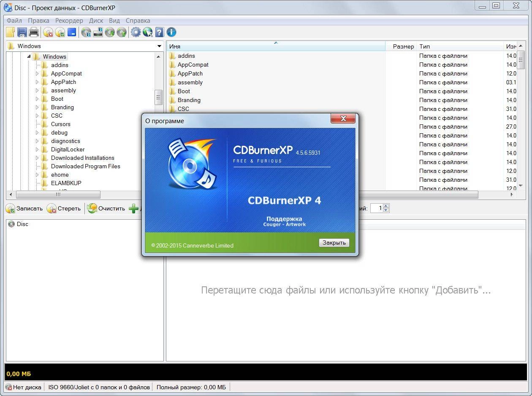Click the blue info circle toolbar icon
This screenshot has width=532, height=396.
(x=171, y=32)
